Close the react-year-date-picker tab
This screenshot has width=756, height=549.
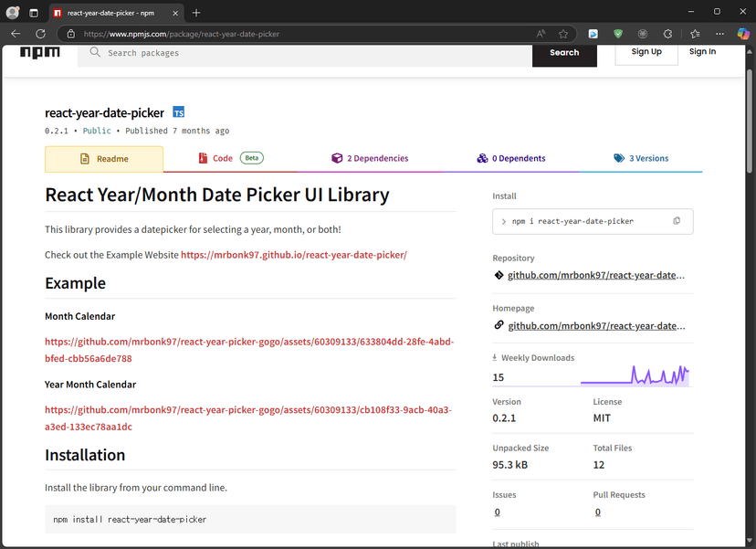tap(175, 13)
